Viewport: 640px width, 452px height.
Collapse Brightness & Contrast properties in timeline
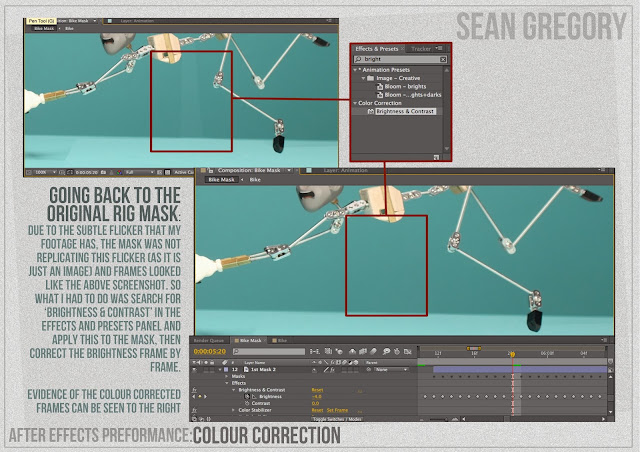[x=233, y=390]
